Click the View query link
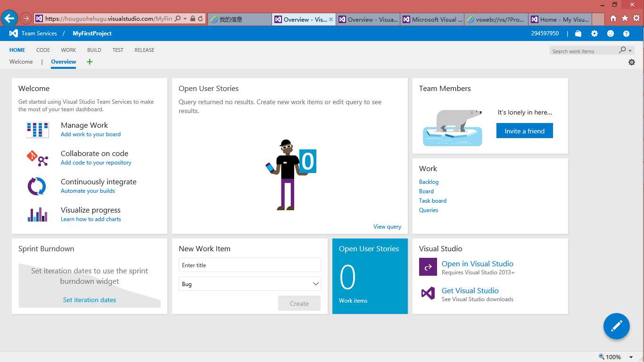 (387, 227)
